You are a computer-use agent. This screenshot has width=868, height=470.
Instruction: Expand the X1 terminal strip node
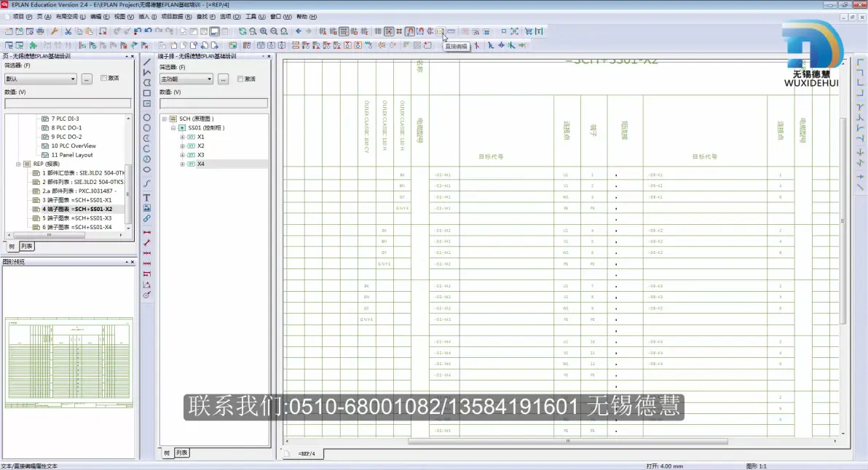click(x=183, y=137)
